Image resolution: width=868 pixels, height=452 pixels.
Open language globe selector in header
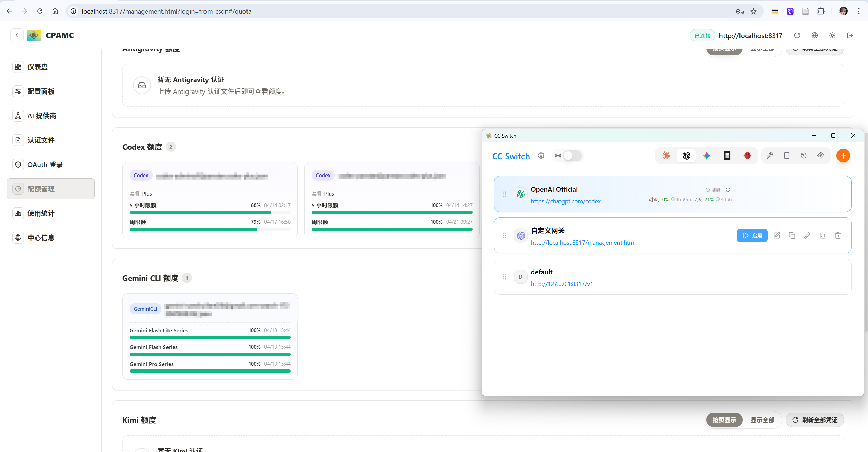(815, 35)
